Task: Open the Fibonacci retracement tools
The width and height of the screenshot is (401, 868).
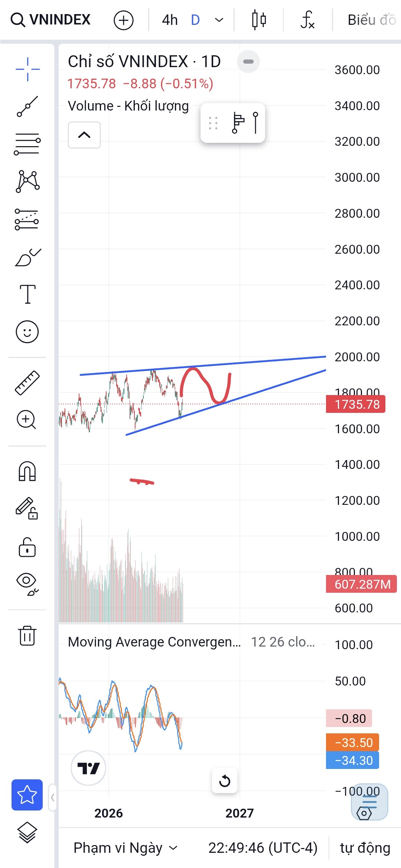Action: pyautogui.click(x=27, y=144)
